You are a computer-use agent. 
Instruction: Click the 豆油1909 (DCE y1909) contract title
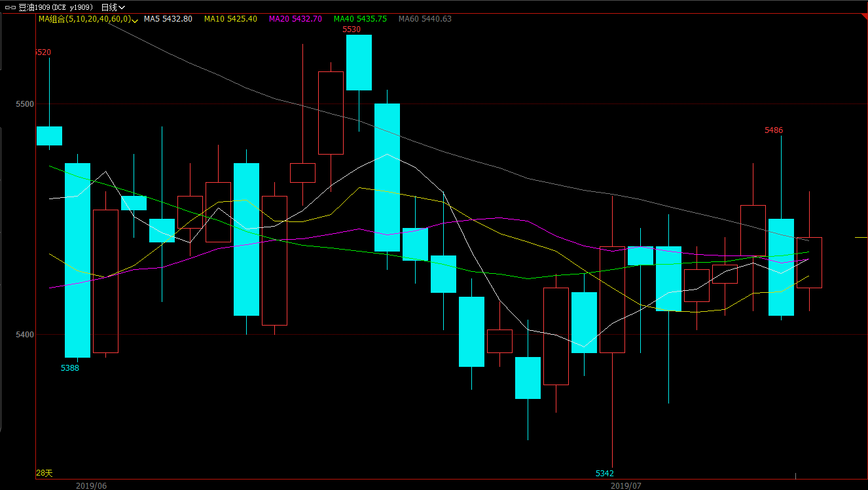tap(56, 7)
